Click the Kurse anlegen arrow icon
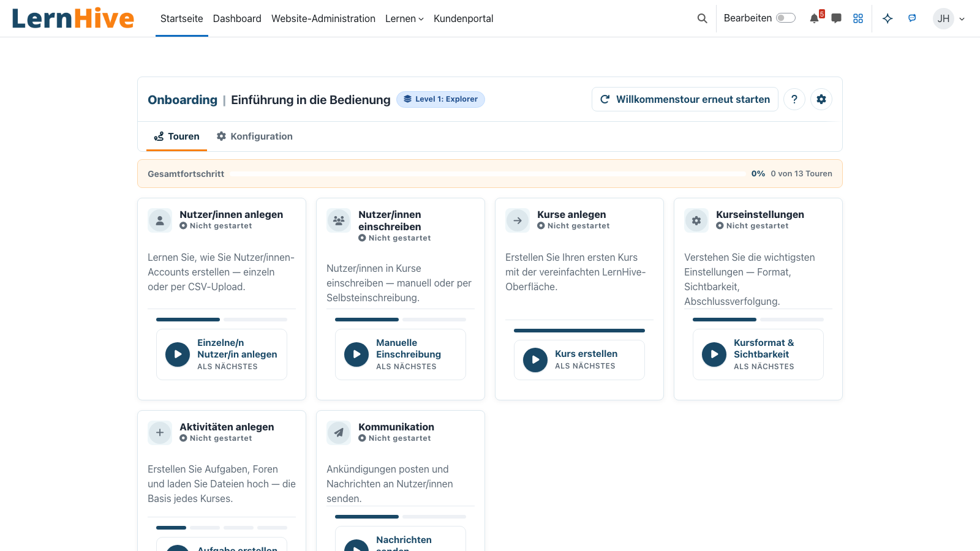Viewport: 980px width, 551px height. (518, 220)
